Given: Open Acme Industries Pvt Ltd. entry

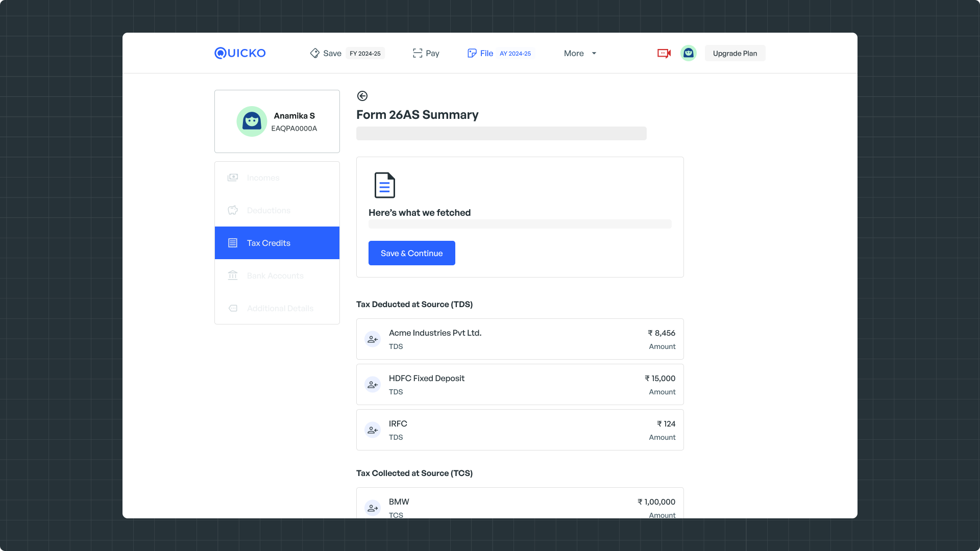Looking at the screenshot, I should click(520, 339).
